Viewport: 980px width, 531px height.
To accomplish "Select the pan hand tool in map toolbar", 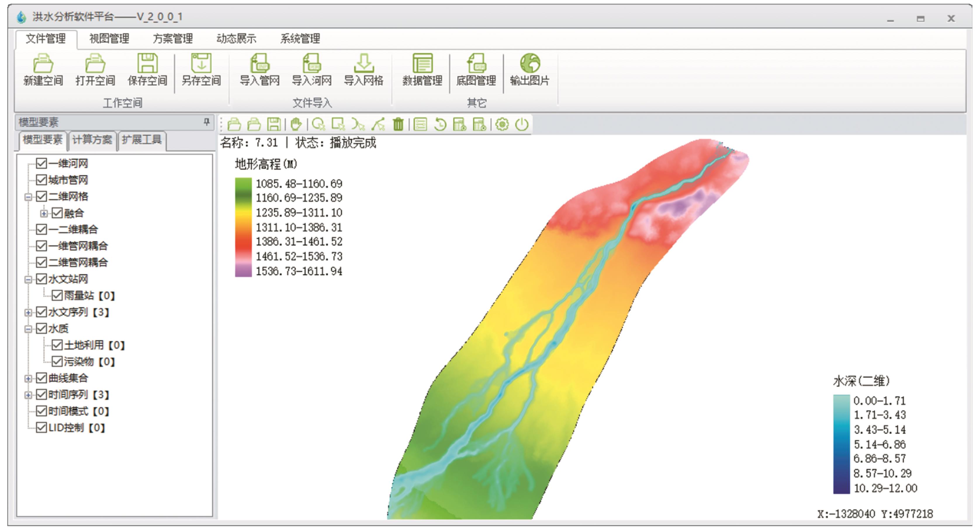I will (296, 124).
